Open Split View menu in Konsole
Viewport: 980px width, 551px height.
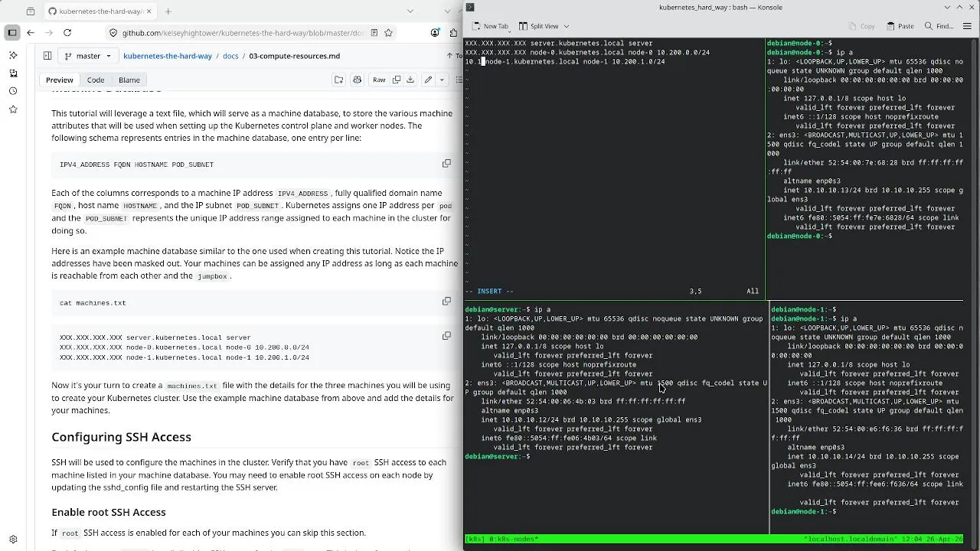coord(544,26)
